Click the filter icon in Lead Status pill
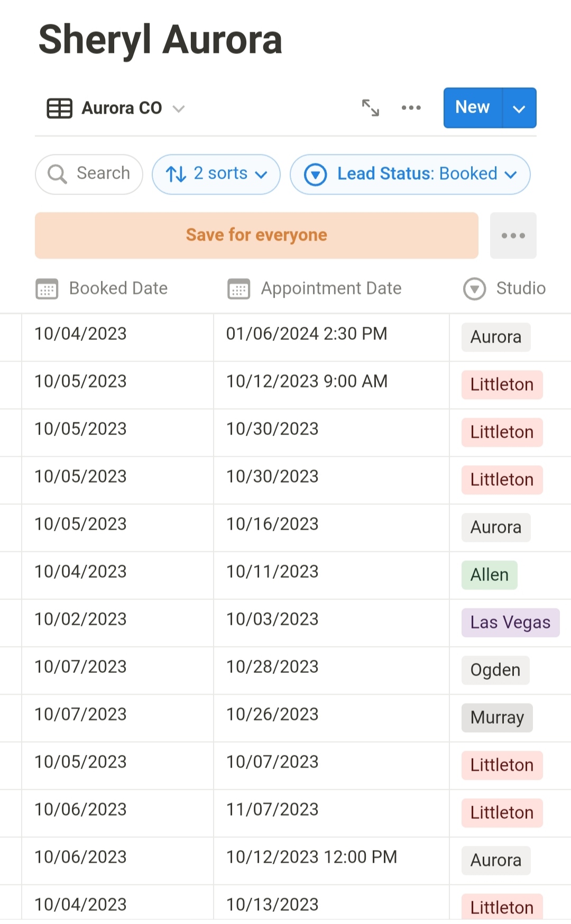 [316, 174]
